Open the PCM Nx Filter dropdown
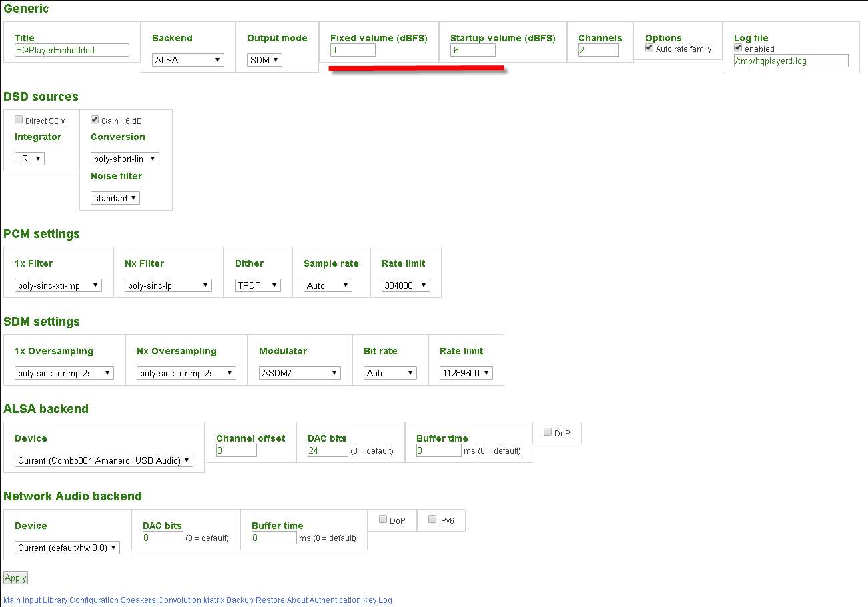This screenshot has height=607, width=868. tap(168, 285)
